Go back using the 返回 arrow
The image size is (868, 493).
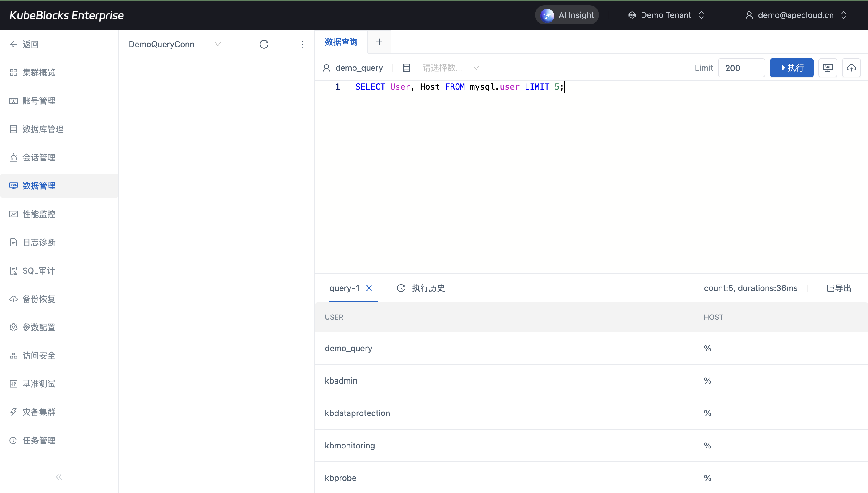[25, 44]
